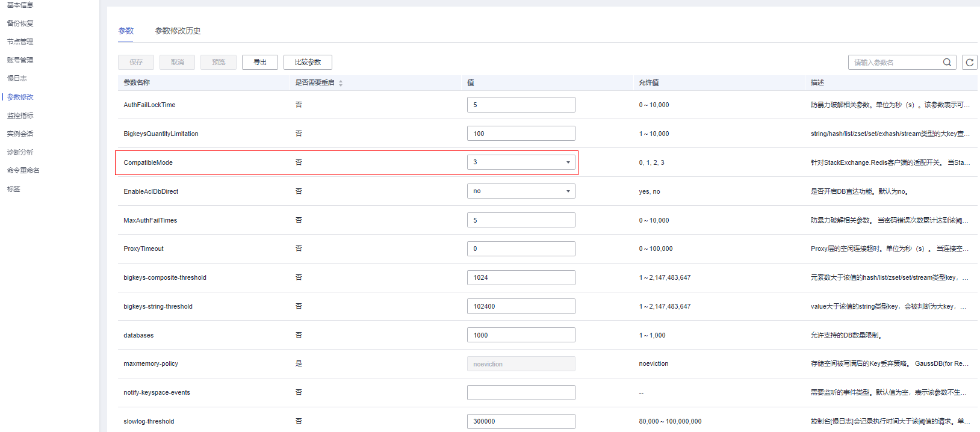This screenshot has width=980, height=432.
Task: Click the notify-keyspace-events empty input
Action: (x=521, y=392)
